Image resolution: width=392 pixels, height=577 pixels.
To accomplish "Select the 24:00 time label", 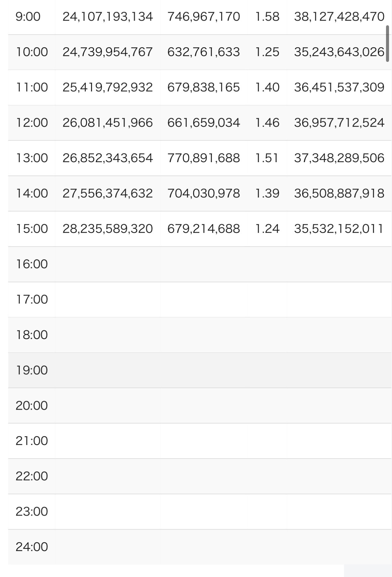I will 32,547.
